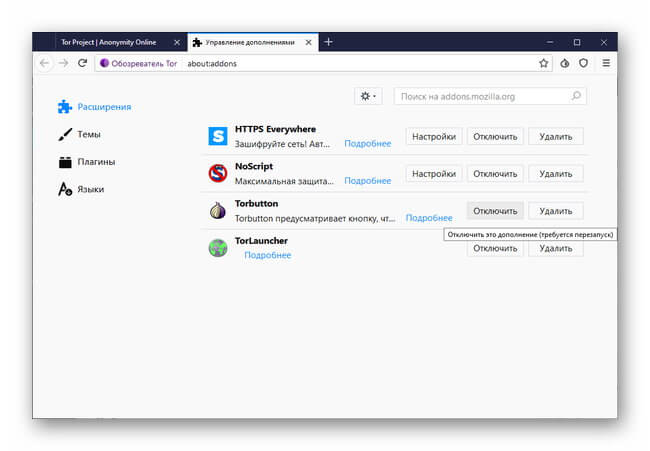Focus the addons.mozilla.org search field
The height and width of the screenshot is (451, 650).
pos(490,96)
